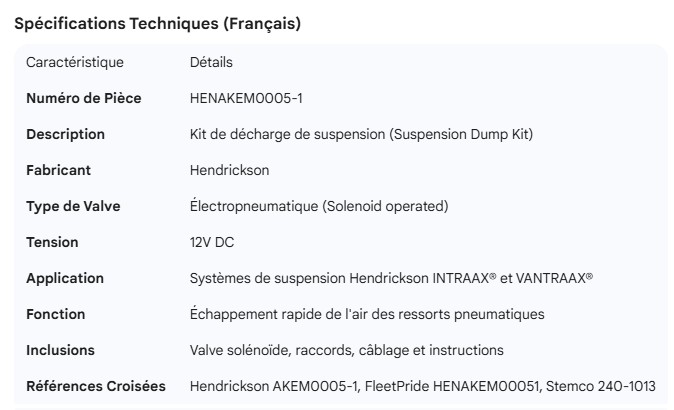Click the Échappement rapide de l'air text
The image size is (674, 410).
coord(367,314)
